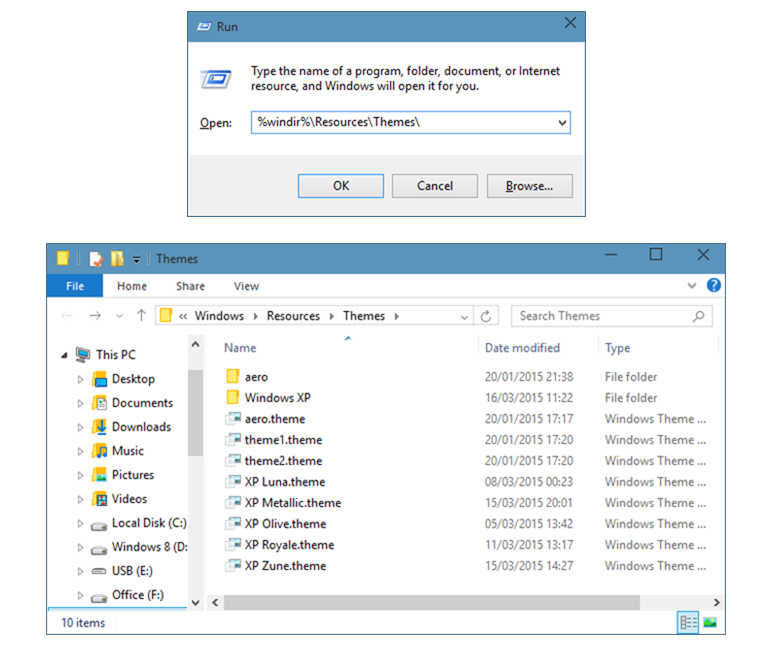Click the file list scroll right arrow
Image resolution: width=779 pixels, height=651 pixels.
[x=716, y=602]
